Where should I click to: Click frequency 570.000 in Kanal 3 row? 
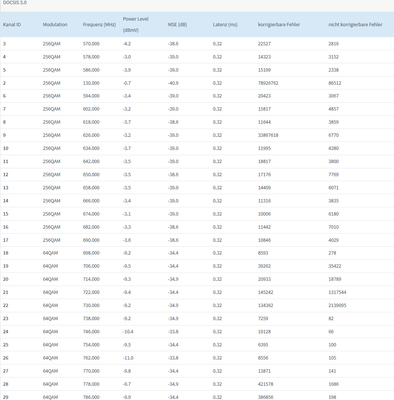pos(91,44)
